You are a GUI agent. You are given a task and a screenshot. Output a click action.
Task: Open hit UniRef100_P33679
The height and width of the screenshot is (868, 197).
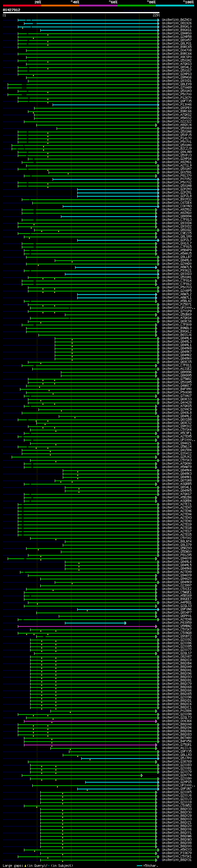tap(176, 853)
